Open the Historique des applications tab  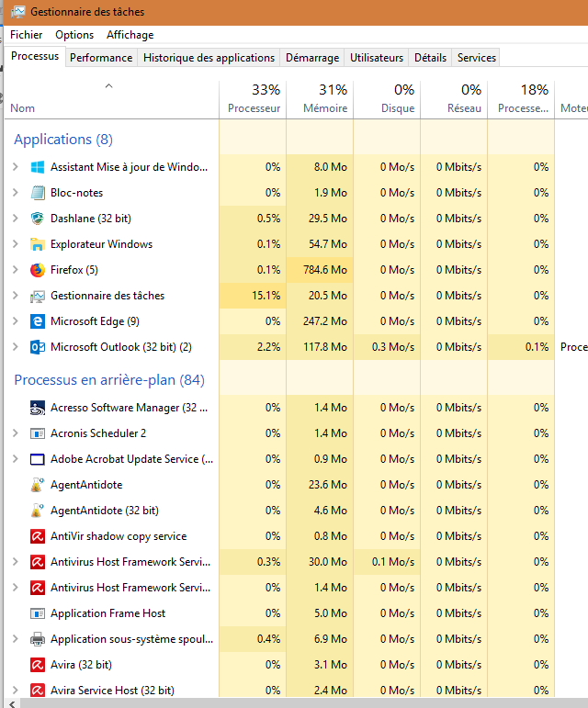[x=209, y=58]
